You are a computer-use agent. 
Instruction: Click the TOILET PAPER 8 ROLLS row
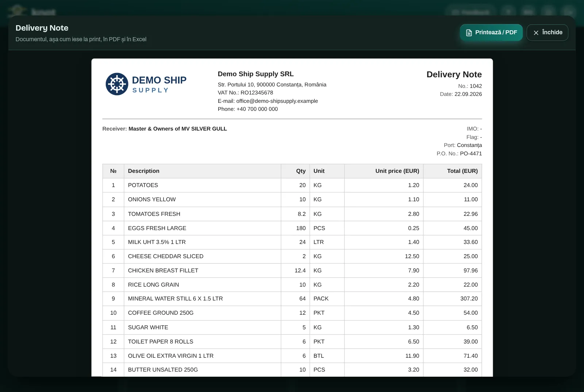(x=292, y=342)
